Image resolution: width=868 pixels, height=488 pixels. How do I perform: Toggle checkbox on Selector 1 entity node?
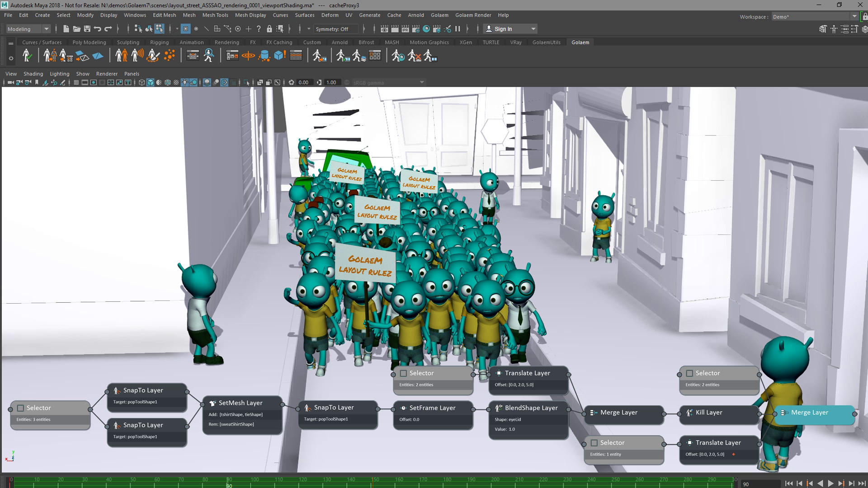coord(594,443)
